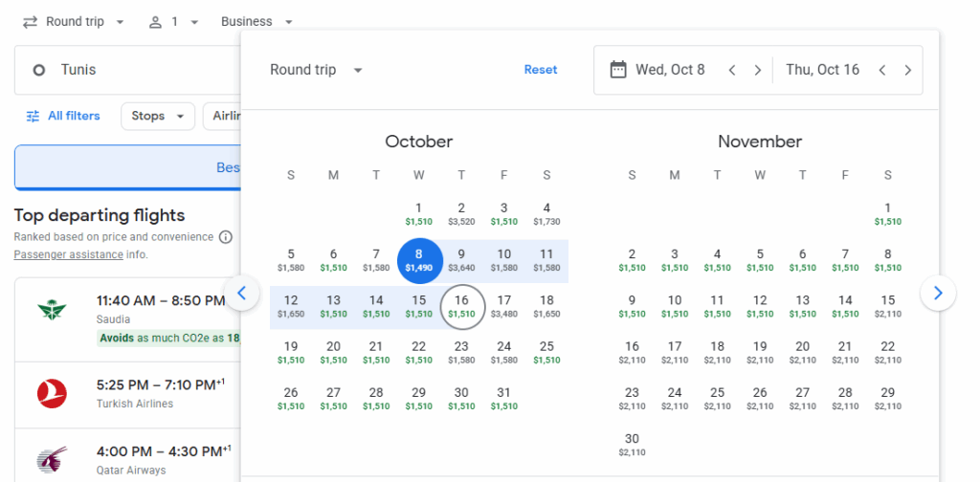Click previous return date arrow
The height and width of the screenshot is (482, 980).
click(x=882, y=70)
